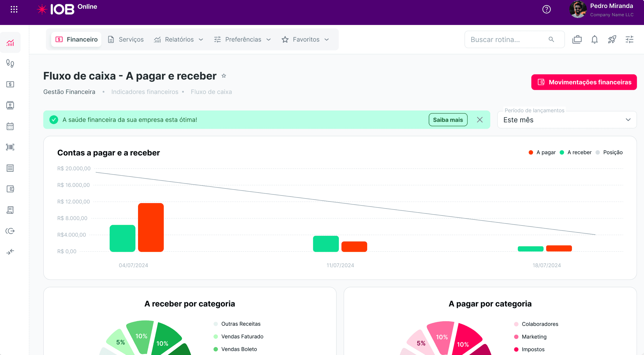Click the 'Company Name LLC' text

612,15
